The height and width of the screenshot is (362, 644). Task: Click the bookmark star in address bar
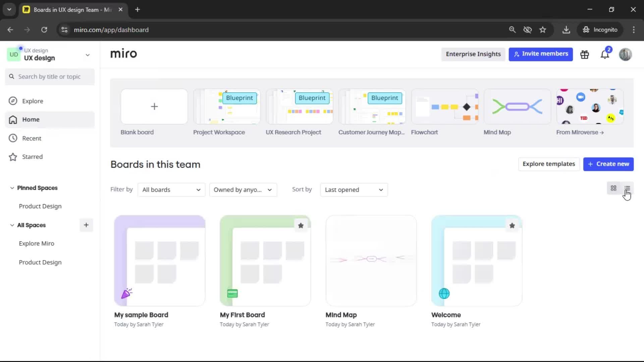point(543,30)
